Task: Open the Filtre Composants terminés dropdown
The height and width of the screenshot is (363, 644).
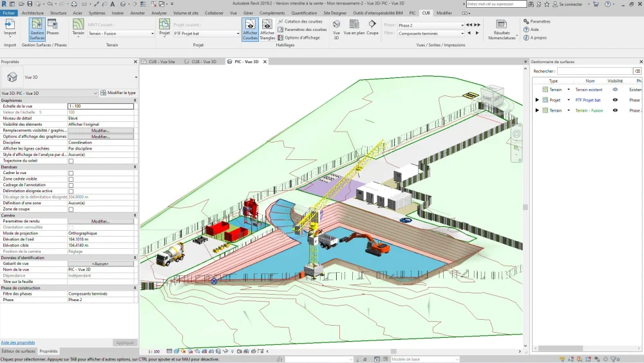Action: pos(431,34)
